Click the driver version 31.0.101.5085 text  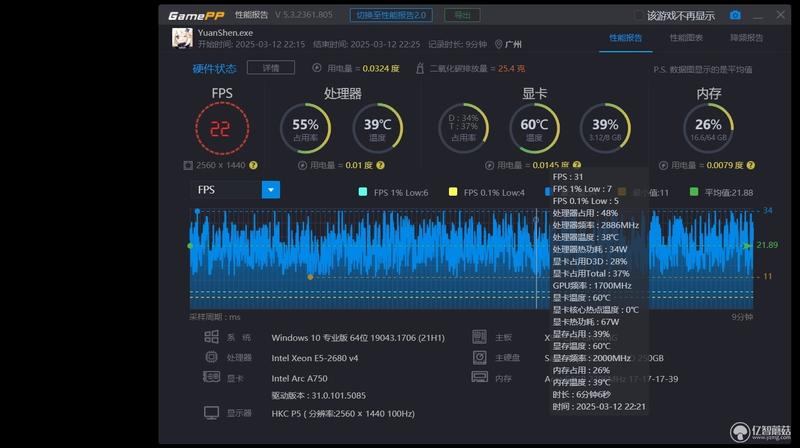point(318,395)
